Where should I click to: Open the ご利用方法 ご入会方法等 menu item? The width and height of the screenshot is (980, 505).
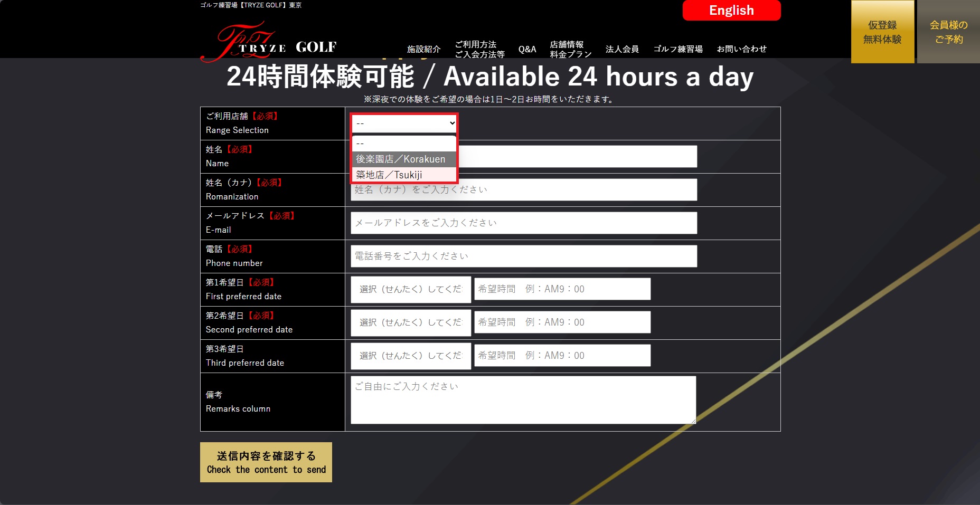pyautogui.click(x=479, y=49)
